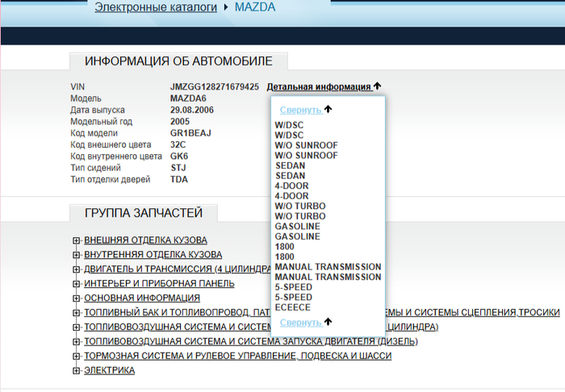Select ГРУППА ЗАПЧАСТЕЙ tab header

[x=144, y=213]
